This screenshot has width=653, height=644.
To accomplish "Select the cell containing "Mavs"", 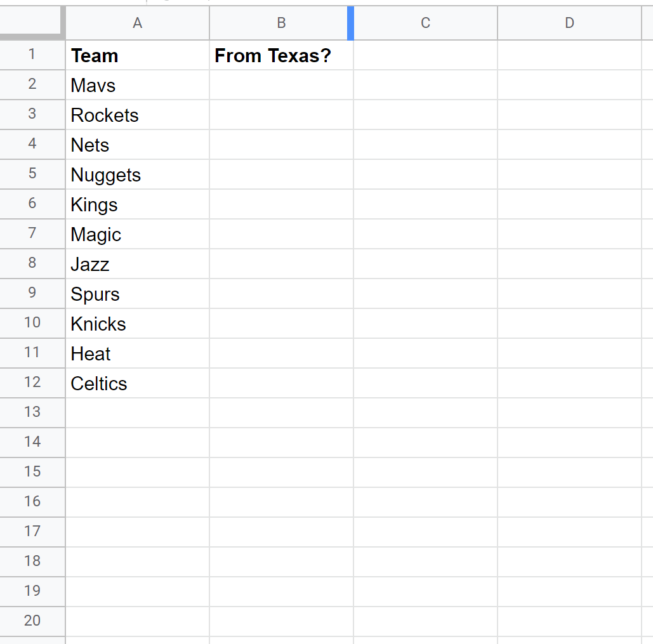I will point(137,86).
